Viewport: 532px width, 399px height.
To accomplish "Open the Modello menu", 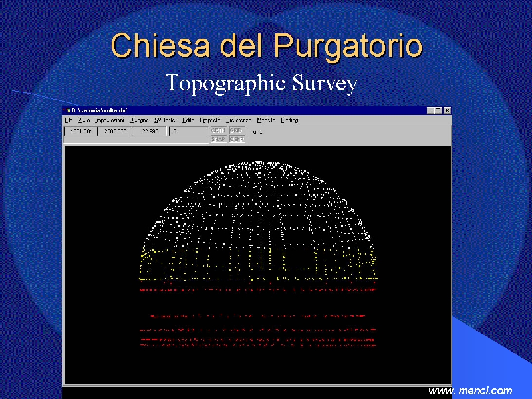I will click(266, 120).
